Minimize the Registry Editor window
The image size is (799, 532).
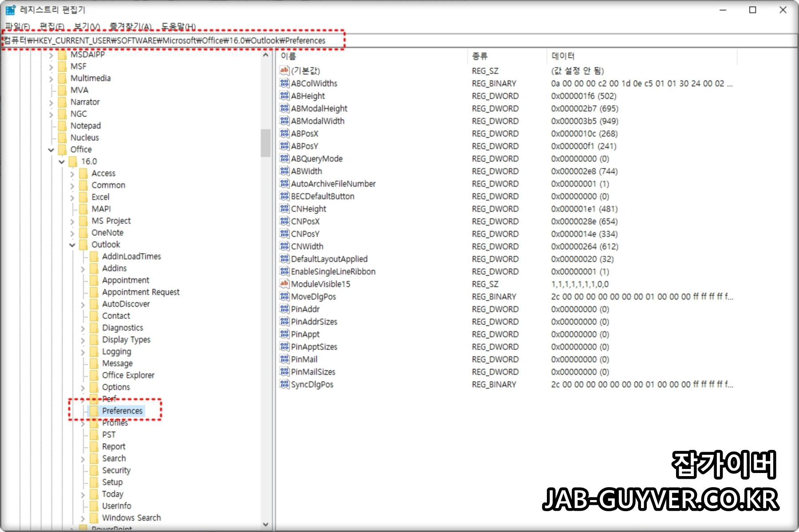tap(723, 10)
